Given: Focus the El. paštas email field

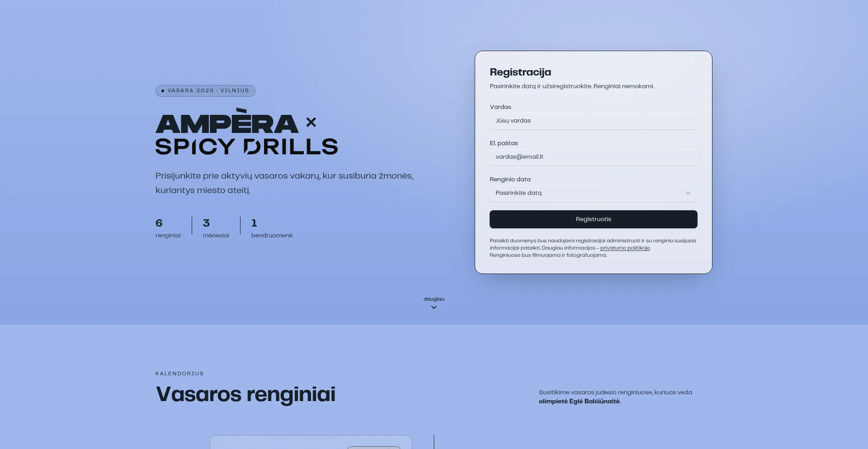Looking at the screenshot, I should [593, 157].
